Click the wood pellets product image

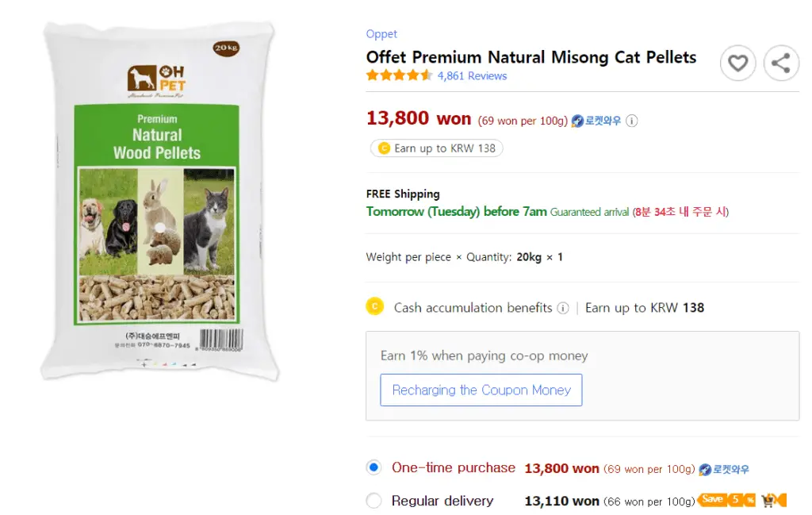pos(159,201)
